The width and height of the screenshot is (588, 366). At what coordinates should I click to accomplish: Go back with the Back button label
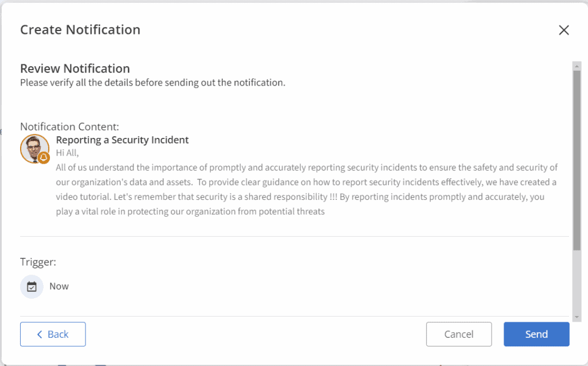tap(58, 334)
